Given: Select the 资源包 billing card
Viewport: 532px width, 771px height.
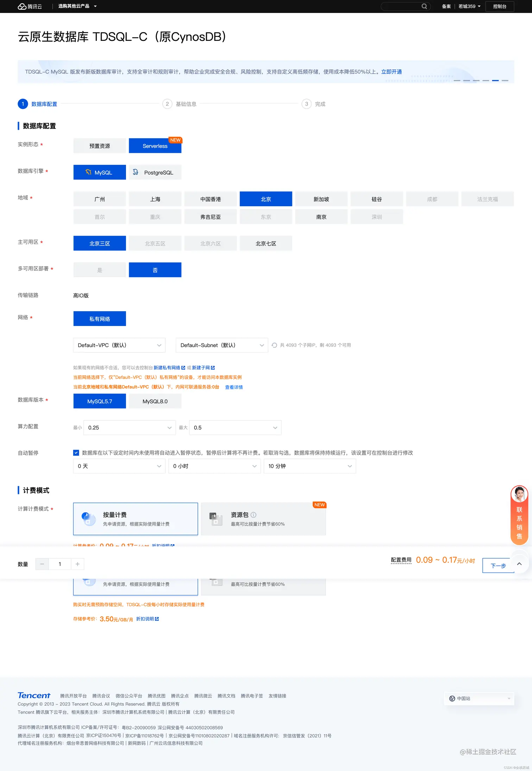Looking at the screenshot, I should (263, 519).
